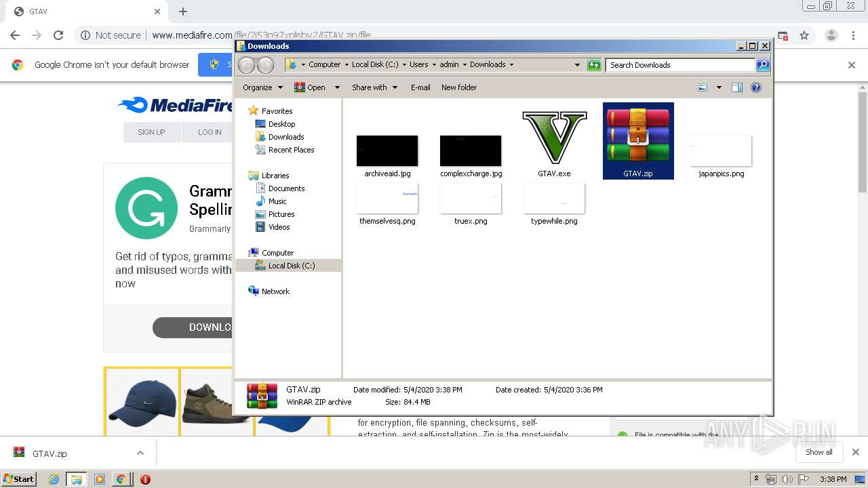Open address bar history dropdown
The height and width of the screenshot is (488, 868).
coord(577,65)
